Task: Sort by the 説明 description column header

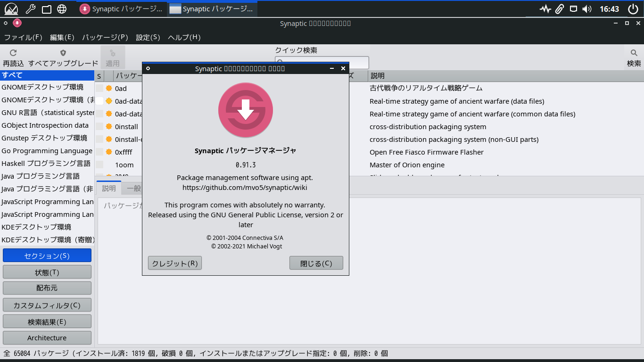Action: [506, 76]
